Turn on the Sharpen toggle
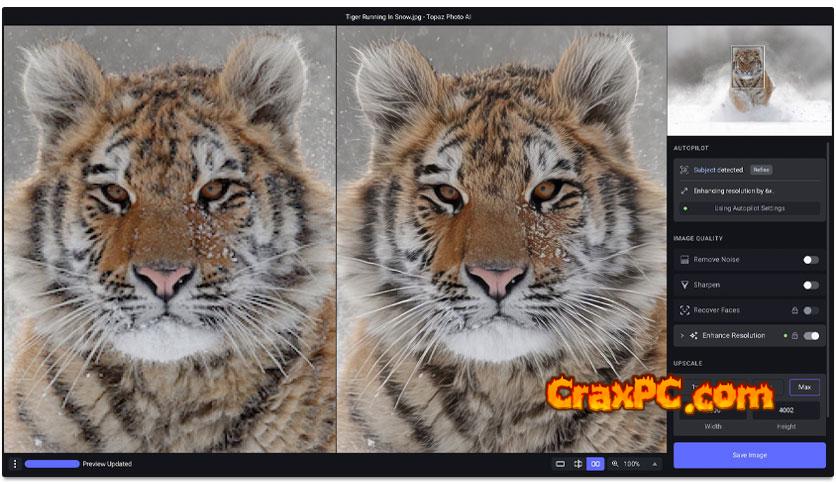Screen dimensions: 836x484 [x=810, y=285]
